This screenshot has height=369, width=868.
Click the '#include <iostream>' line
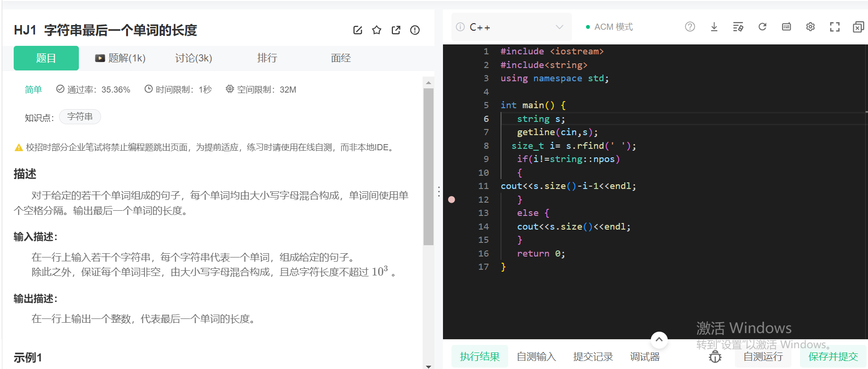point(552,51)
